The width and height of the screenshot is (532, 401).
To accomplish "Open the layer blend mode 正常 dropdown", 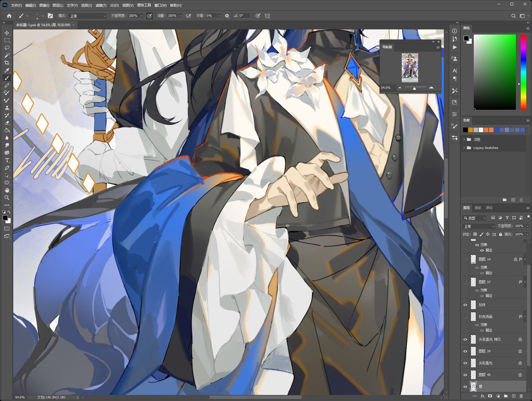I will (x=479, y=226).
